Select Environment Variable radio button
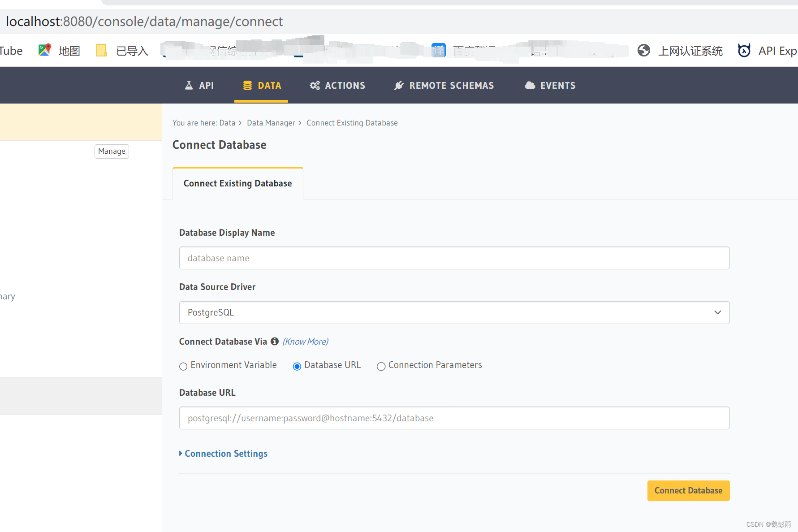 click(x=183, y=366)
